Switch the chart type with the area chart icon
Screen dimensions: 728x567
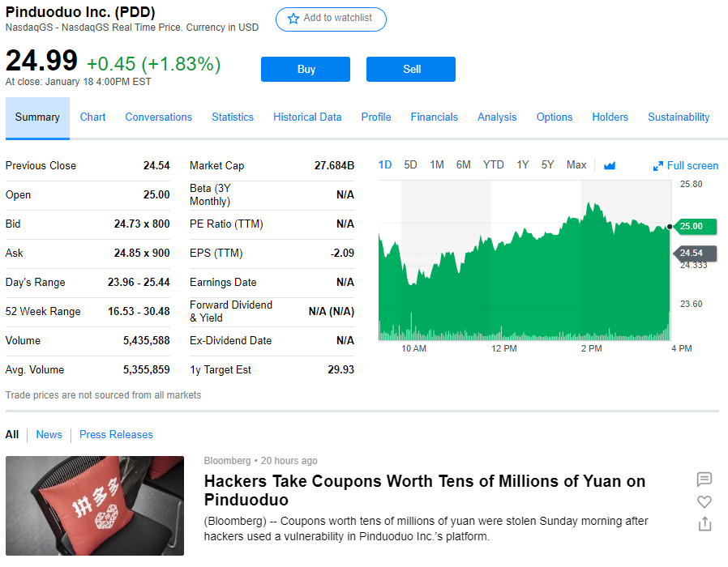[609, 165]
